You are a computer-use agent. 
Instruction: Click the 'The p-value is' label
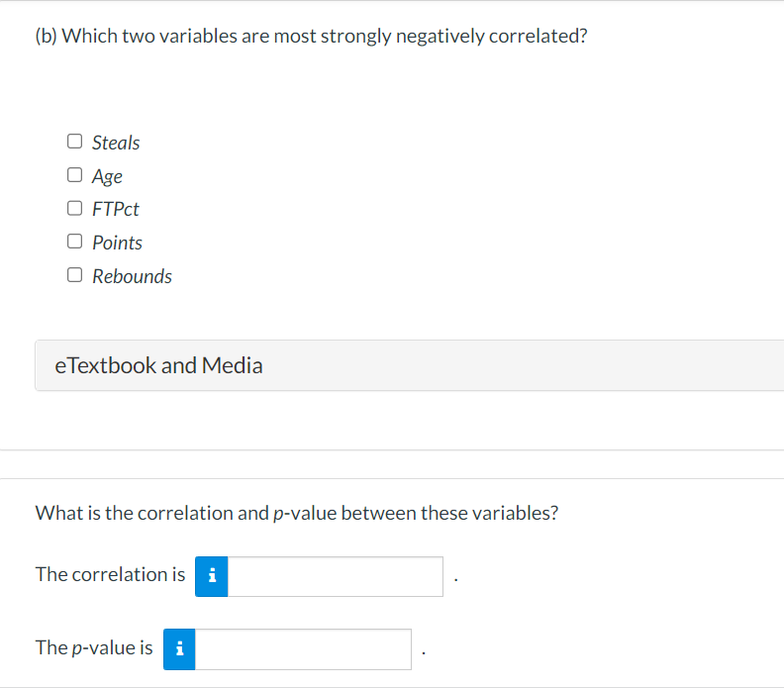point(94,647)
